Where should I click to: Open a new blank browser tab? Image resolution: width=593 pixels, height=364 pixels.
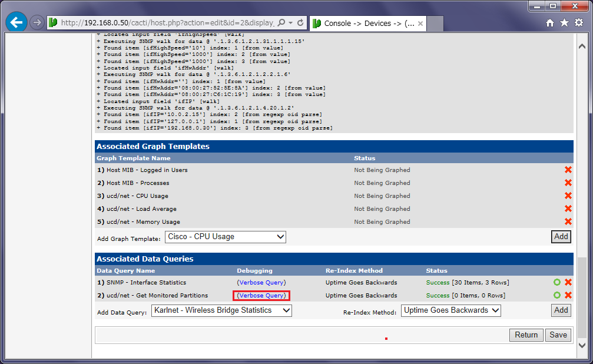(x=435, y=24)
